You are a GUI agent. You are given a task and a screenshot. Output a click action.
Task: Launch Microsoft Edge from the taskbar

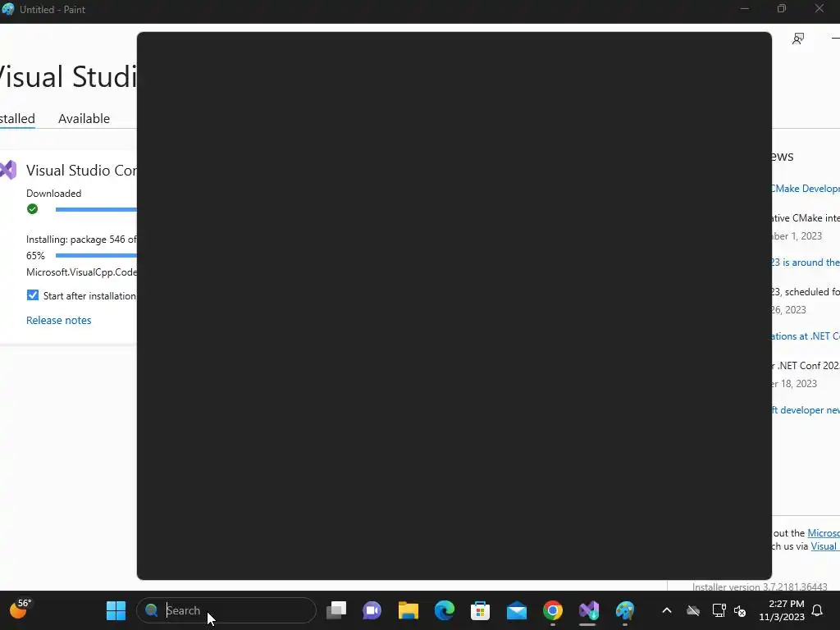(x=444, y=610)
